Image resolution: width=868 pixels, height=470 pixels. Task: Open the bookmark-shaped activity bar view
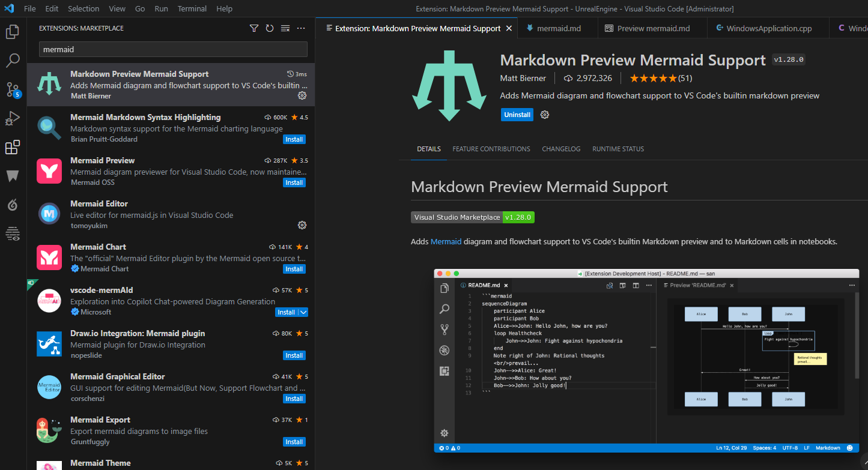tap(13, 176)
